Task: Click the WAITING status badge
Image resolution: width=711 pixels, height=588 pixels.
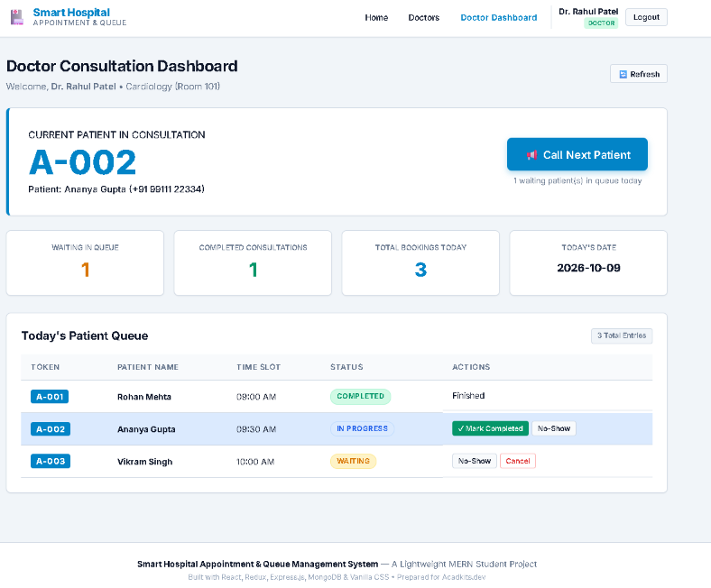Action: tap(353, 461)
